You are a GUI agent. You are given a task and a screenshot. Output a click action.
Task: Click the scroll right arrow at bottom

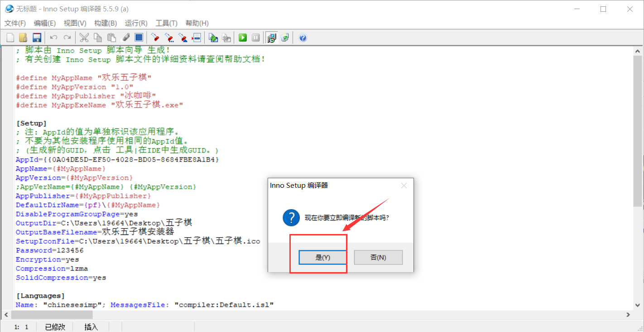(x=628, y=315)
